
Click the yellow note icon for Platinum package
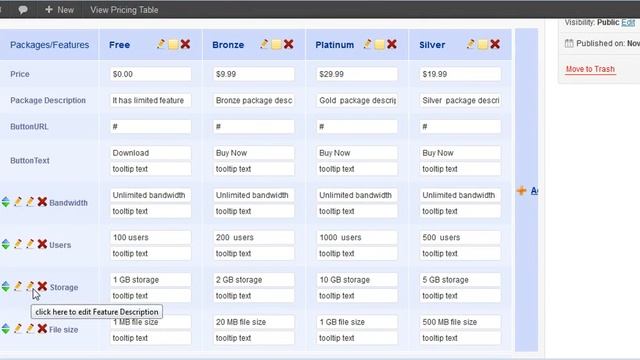click(x=380, y=44)
